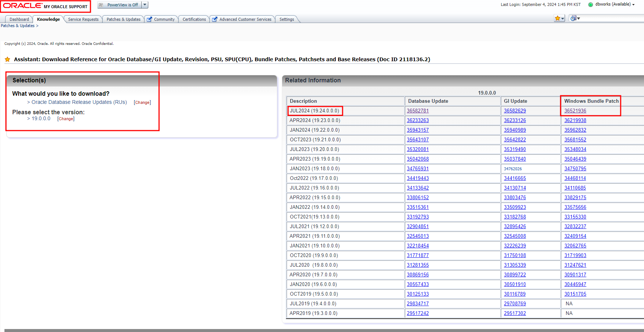This screenshot has height=332, width=644.
Task: Open the dbworks (Available) user menu
Action: click(x=615, y=4)
